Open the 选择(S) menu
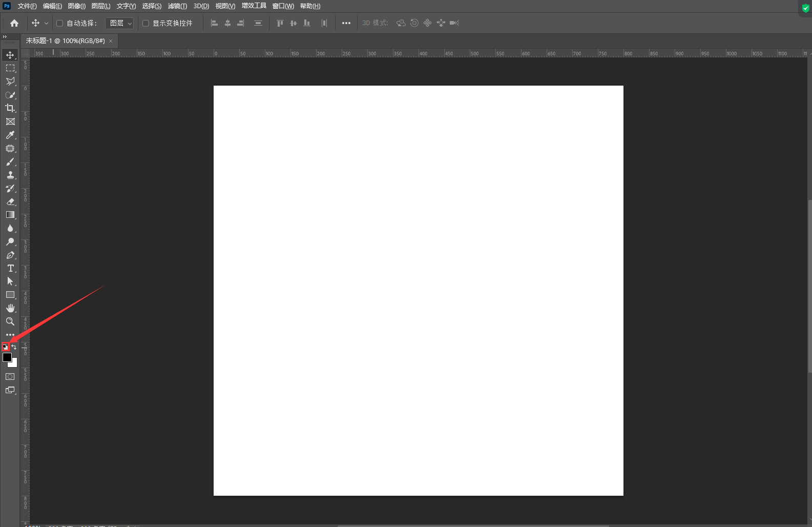The image size is (812, 527). click(152, 6)
